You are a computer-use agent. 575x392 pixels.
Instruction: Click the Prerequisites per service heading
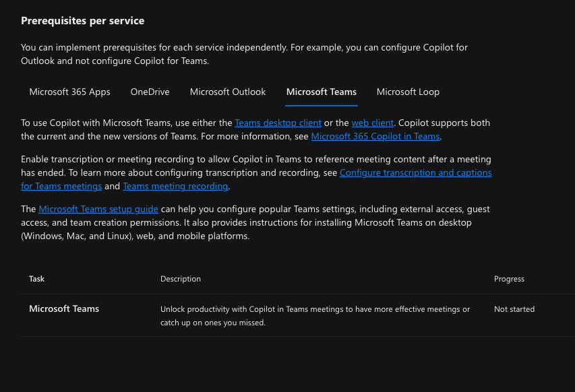82,21
